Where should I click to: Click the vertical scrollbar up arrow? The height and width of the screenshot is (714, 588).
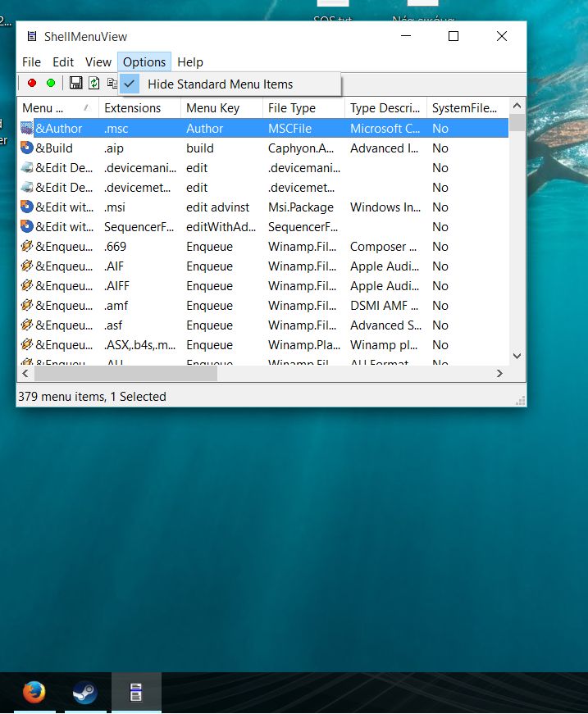(x=517, y=106)
